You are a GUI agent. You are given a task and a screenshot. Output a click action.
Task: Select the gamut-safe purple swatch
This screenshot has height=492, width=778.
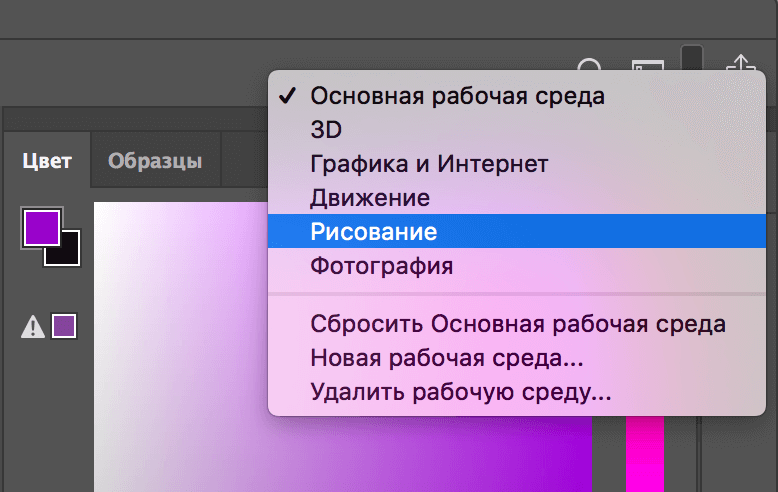(x=64, y=326)
